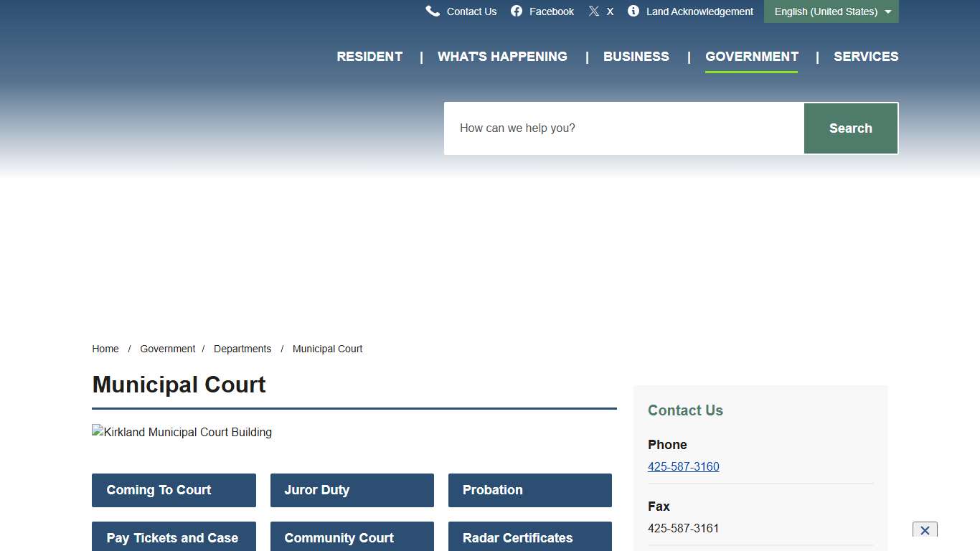The image size is (980, 551).
Task: Expand the language dropdown caret arrow
Action: [x=887, y=11]
